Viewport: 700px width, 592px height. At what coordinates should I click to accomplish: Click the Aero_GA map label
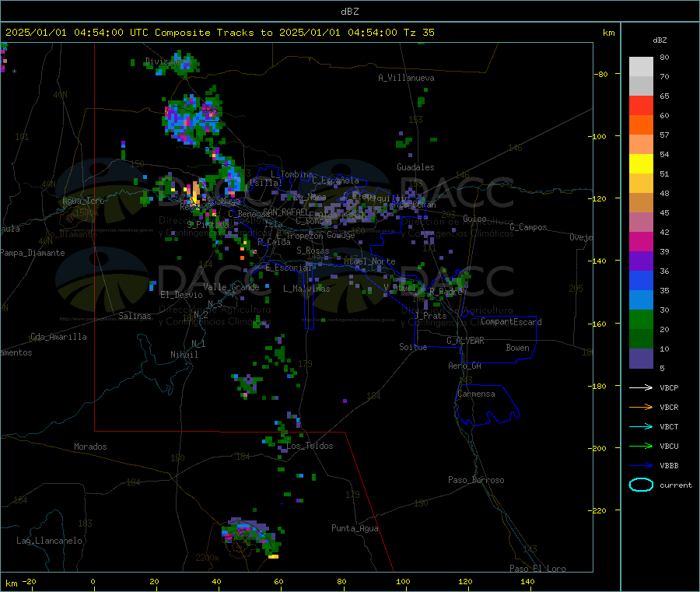(x=465, y=366)
